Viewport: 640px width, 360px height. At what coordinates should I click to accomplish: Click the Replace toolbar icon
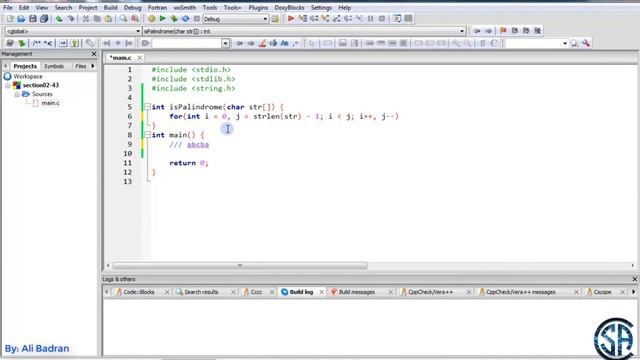135,19
